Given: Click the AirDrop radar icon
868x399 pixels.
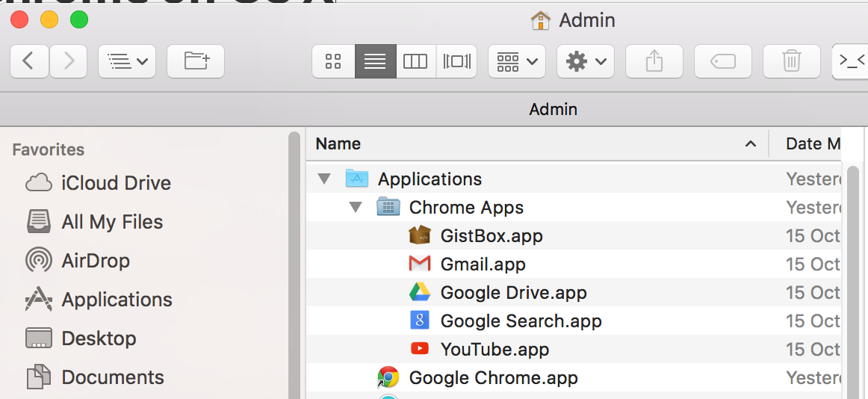Looking at the screenshot, I should pos(39,260).
